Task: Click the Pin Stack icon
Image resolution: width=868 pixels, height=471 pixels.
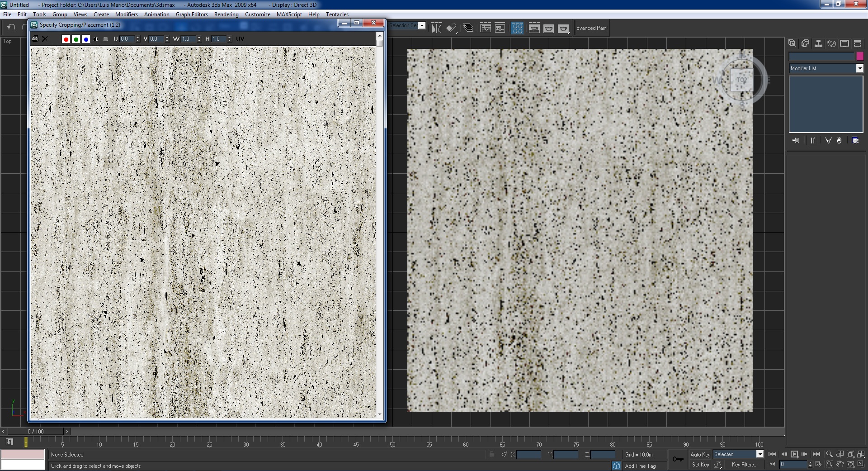Action: point(796,140)
